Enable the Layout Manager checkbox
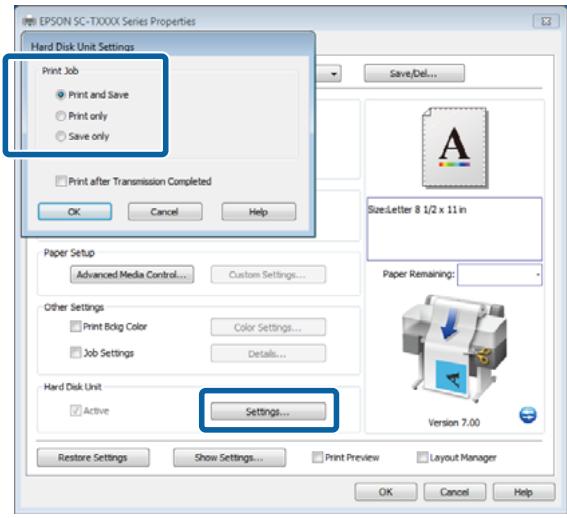The width and height of the screenshot is (567, 518). [x=422, y=457]
